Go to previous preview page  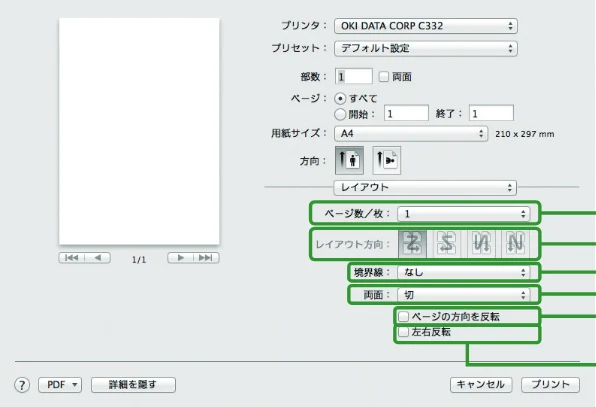coord(98,258)
